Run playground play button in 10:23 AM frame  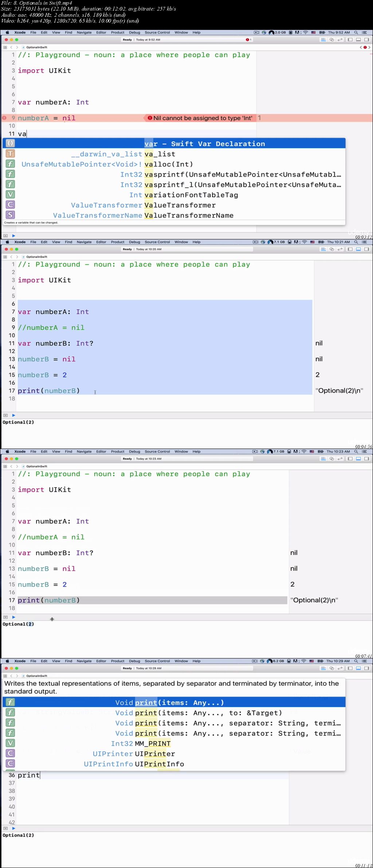click(x=13, y=617)
